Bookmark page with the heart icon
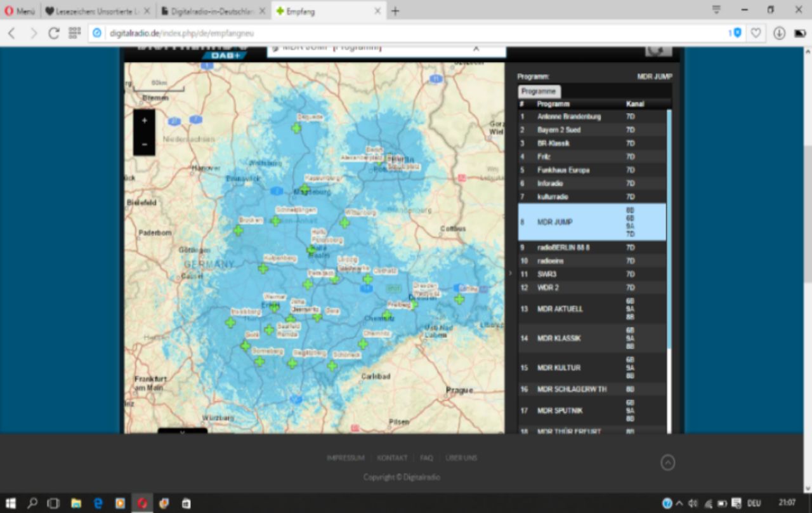The width and height of the screenshot is (812, 513). (756, 33)
